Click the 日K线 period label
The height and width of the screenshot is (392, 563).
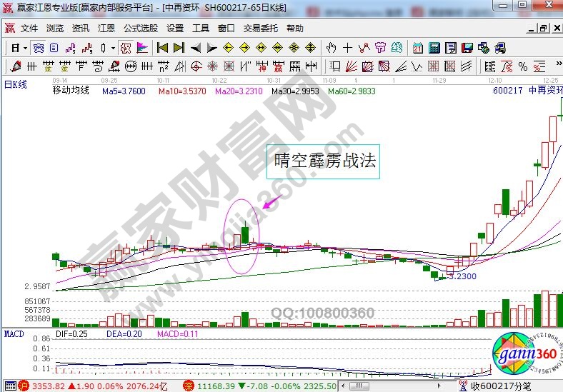click(x=16, y=84)
